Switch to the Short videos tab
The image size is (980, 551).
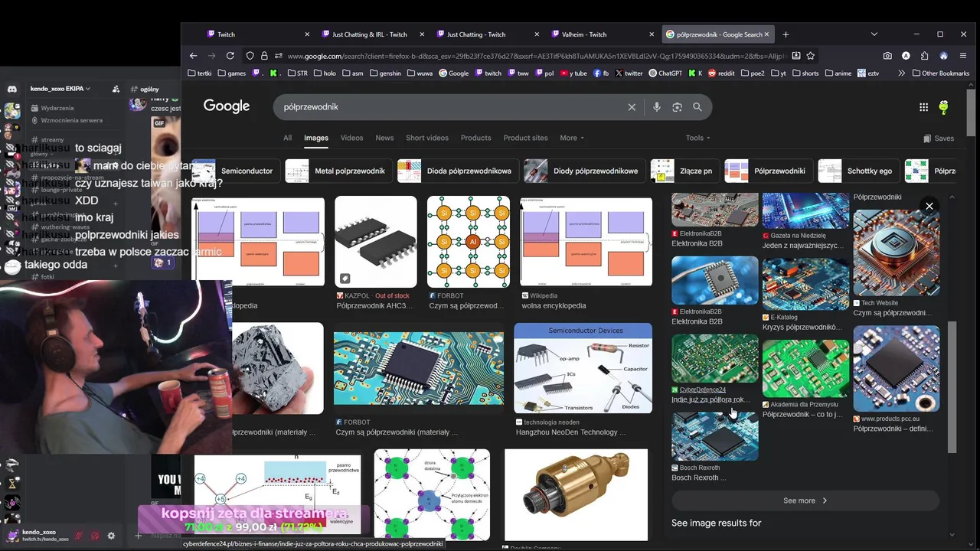pos(427,138)
